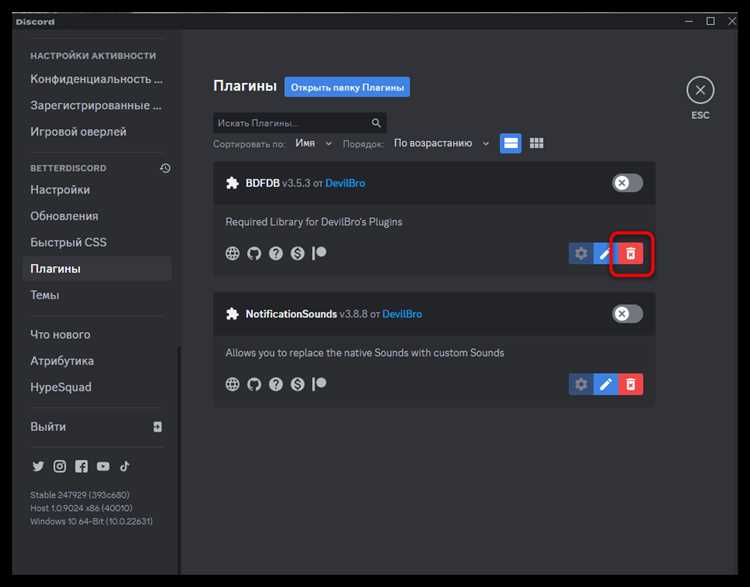This screenshot has height=587, width=750.
Task: Open Discord YouTube channel icon
Action: tap(103, 466)
